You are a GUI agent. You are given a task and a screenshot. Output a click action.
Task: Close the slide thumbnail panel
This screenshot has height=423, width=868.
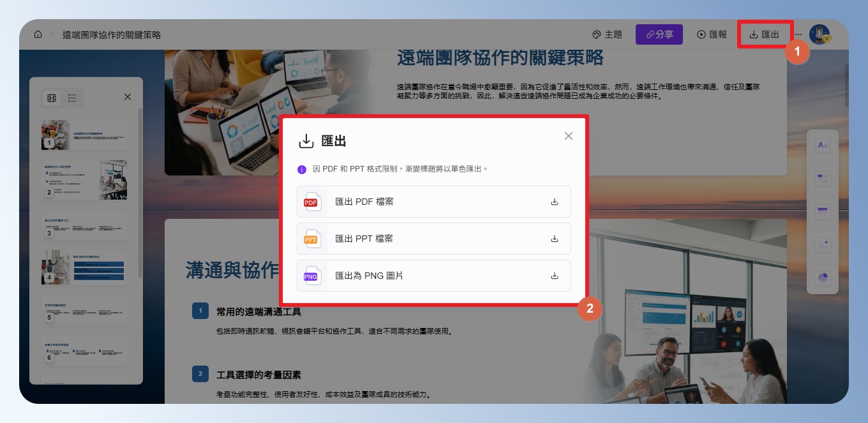point(128,97)
